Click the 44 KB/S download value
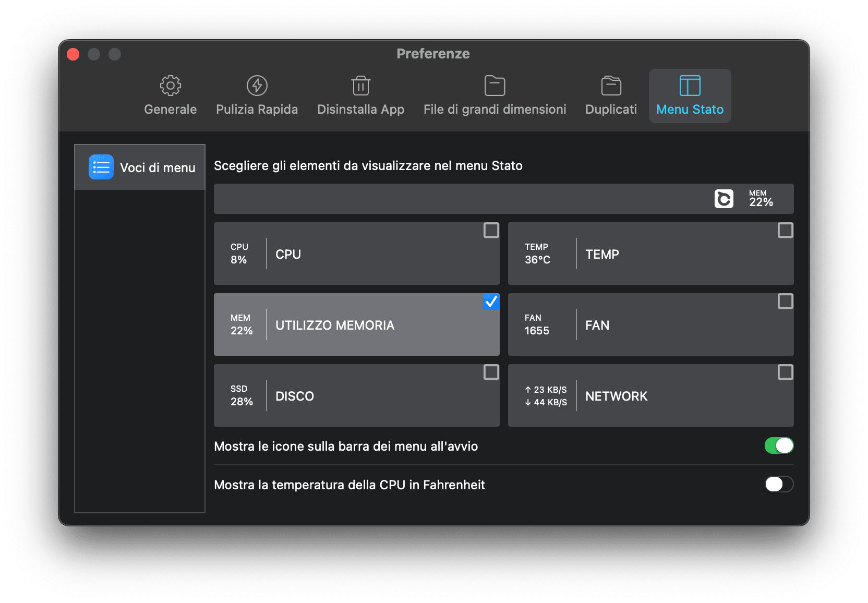Screen dimensions: 868x603 pyautogui.click(x=546, y=402)
